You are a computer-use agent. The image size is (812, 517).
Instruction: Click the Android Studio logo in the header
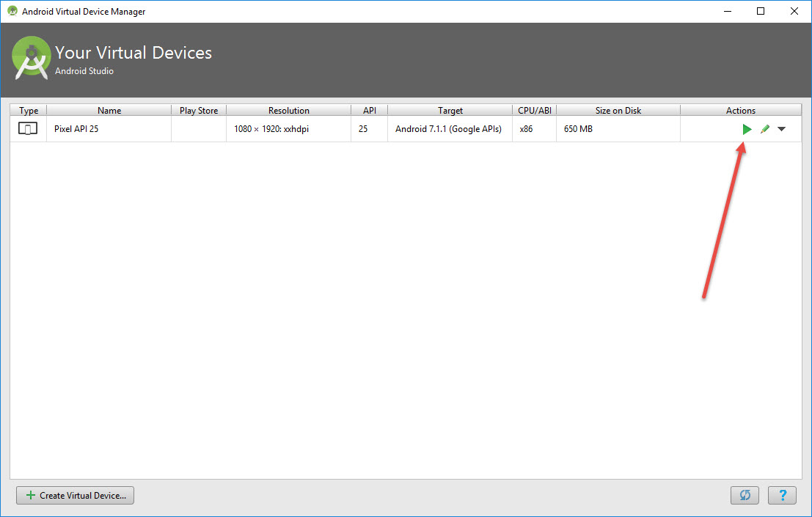pyautogui.click(x=32, y=59)
